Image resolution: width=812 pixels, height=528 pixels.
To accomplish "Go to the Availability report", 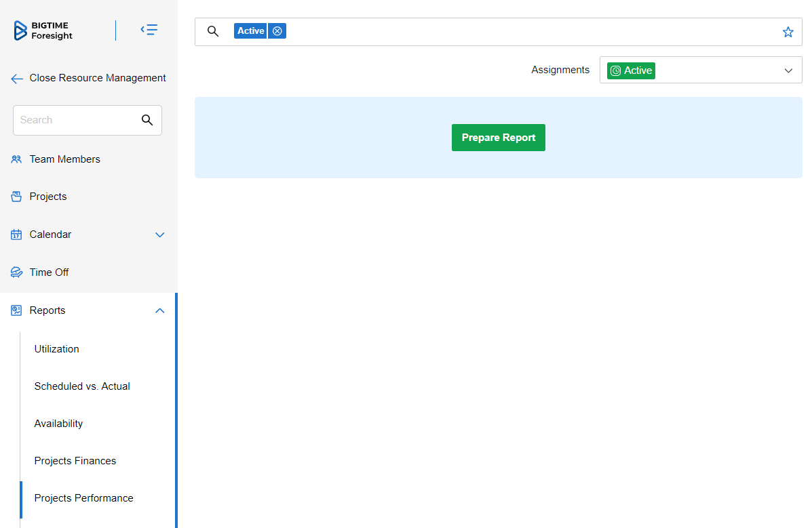I will (x=58, y=424).
